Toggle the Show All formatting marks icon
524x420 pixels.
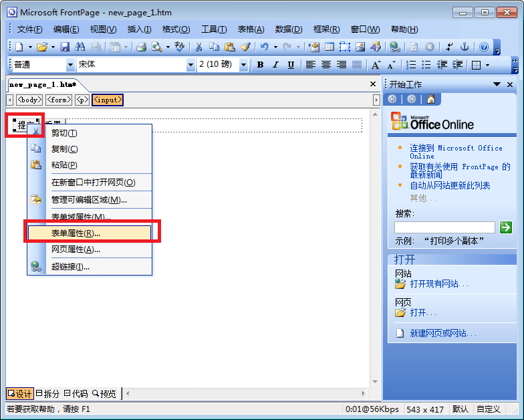coord(449,47)
